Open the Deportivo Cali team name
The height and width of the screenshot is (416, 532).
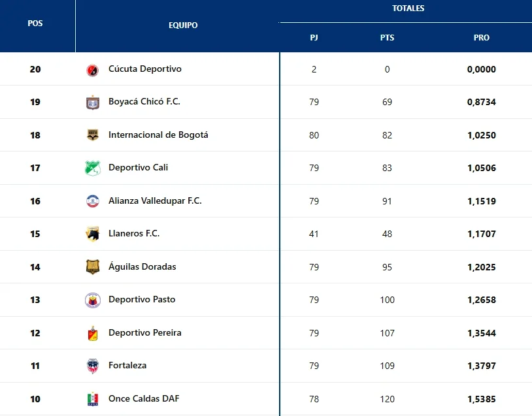[x=138, y=167]
